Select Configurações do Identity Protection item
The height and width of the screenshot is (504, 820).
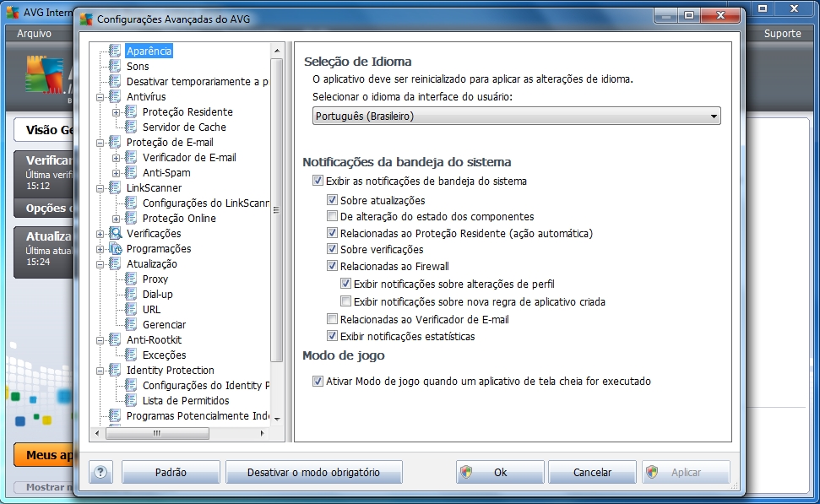pos(205,385)
